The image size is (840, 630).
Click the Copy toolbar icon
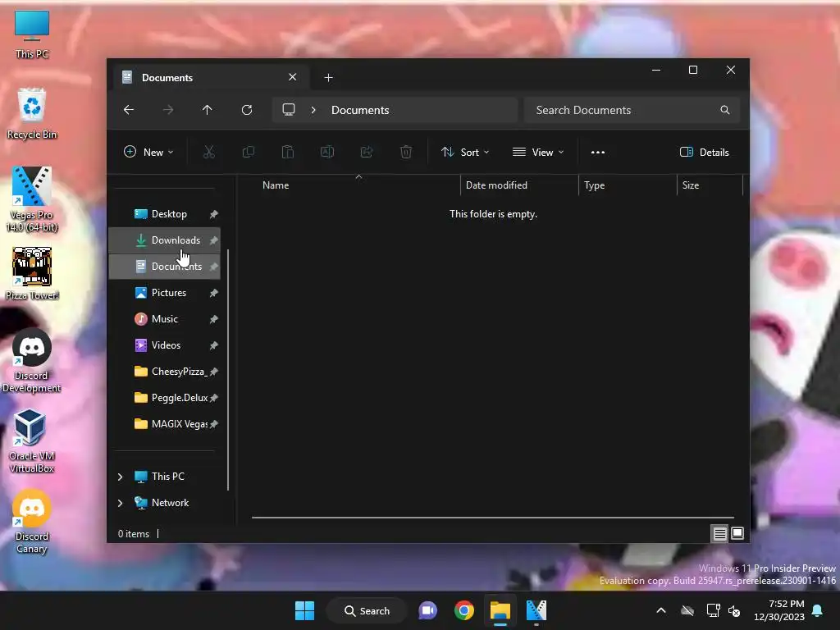click(x=249, y=152)
